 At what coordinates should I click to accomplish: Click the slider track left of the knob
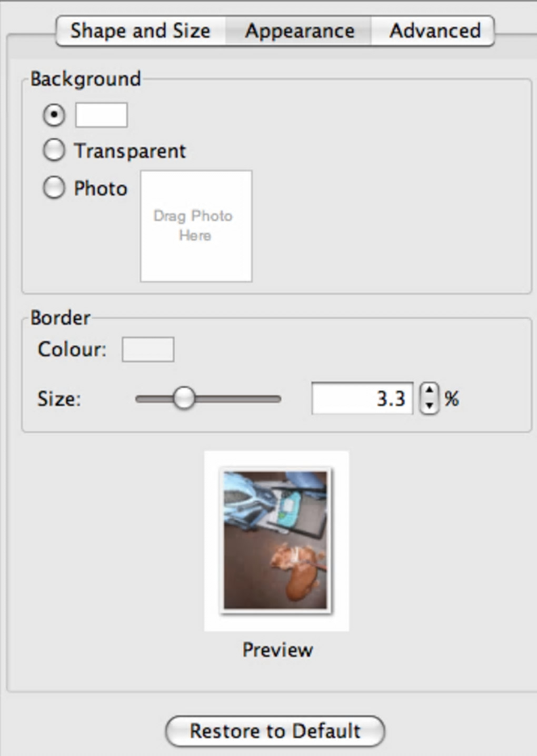pos(153,399)
